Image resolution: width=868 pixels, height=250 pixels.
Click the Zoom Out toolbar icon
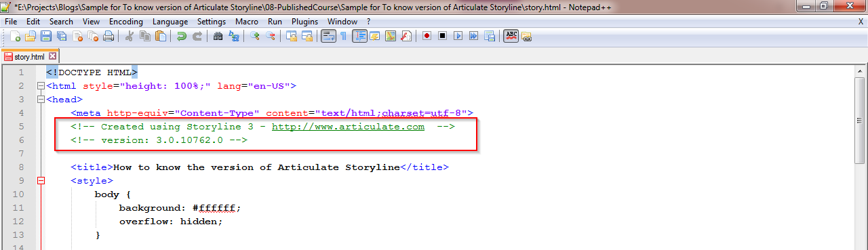pos(271,36)
